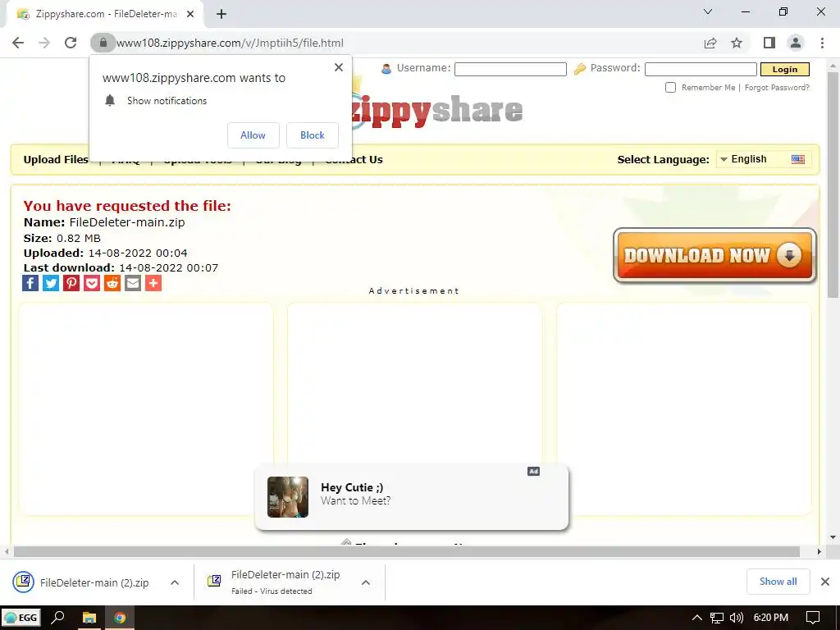Block notifications from zippyshare
Viewport: 840px width, 630px height.
(313, 135)
